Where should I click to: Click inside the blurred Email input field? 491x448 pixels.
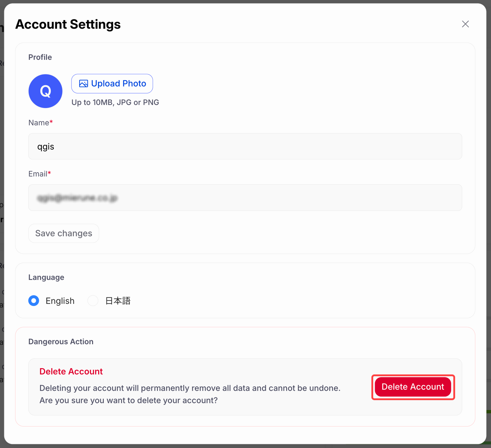click(x=245, y=198)
